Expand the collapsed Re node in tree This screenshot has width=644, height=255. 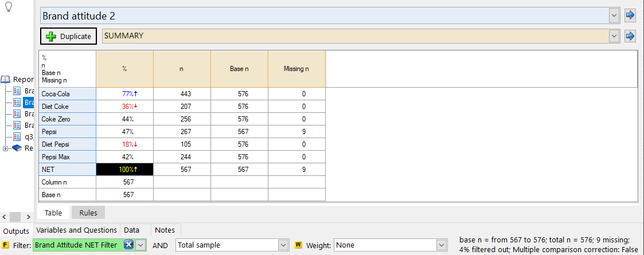5,148
